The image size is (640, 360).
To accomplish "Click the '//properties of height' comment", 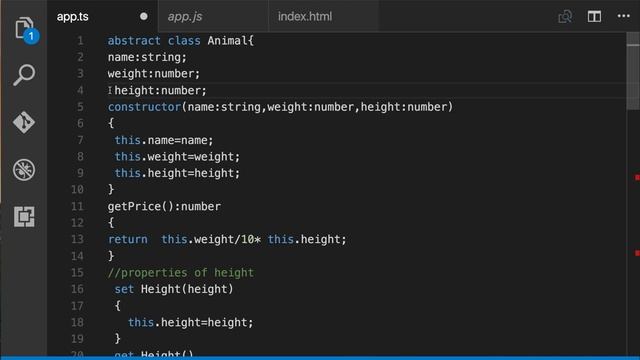I will click(x=180, y=273).
